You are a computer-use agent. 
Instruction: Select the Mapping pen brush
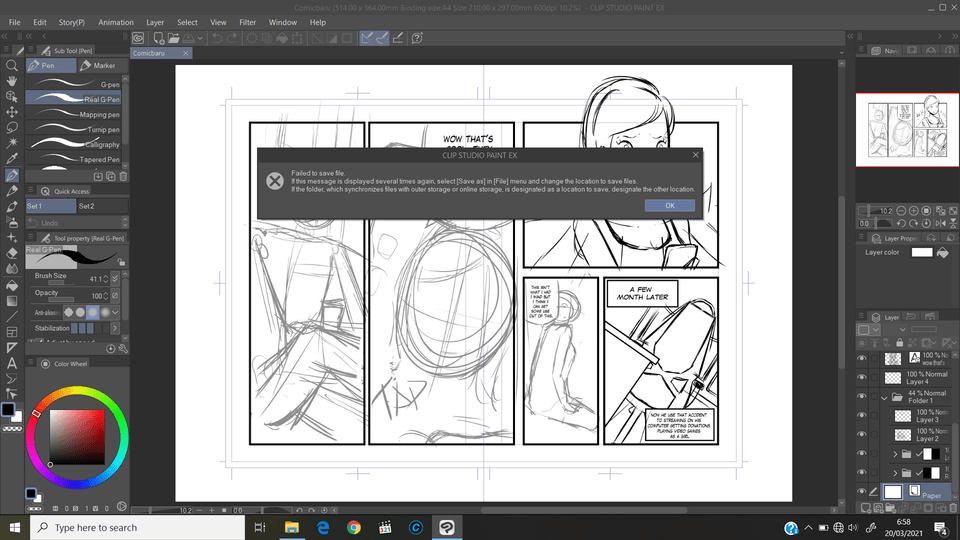(x=73, y=114)
